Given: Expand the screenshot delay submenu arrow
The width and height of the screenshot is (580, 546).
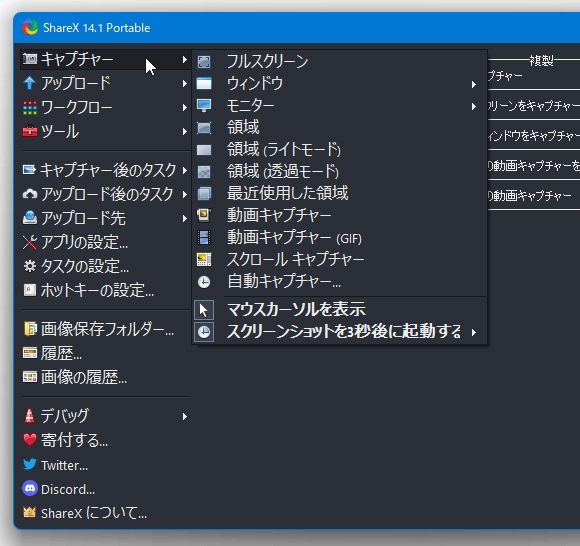Looking at the screenshot, I should point(473,333).
